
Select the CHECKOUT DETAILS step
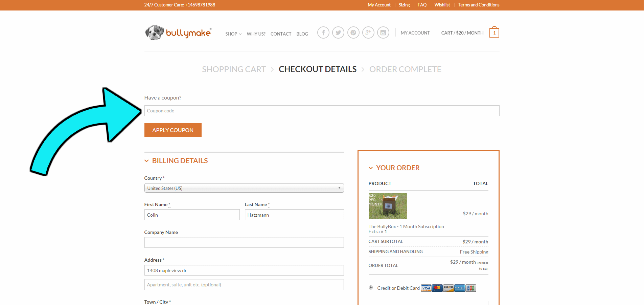318,69
